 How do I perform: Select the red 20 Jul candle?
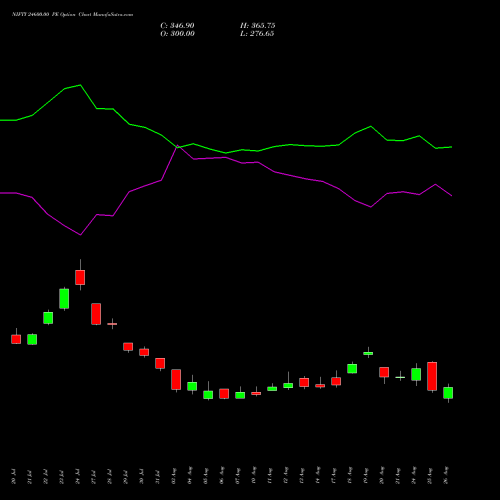pyautogui.click(x=16, y=339)
